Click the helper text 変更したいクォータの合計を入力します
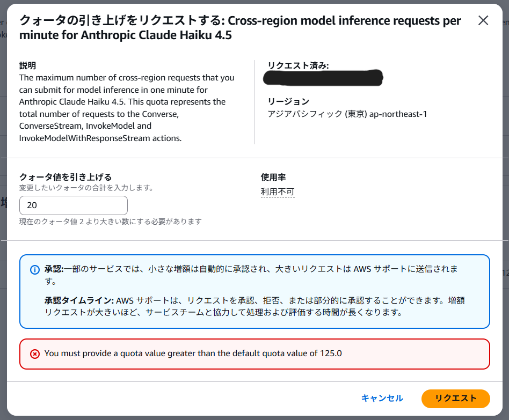Image resolution: width=509 pixels, height=420 pixels. pos(86,188)
